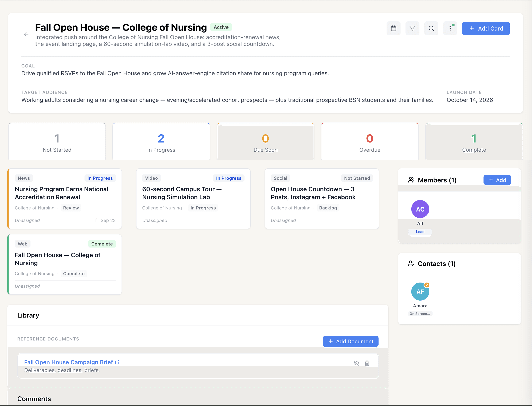Screen dimensions: 532x406
Task: Open the filter funnel icon
Action: tap(412, 28)
